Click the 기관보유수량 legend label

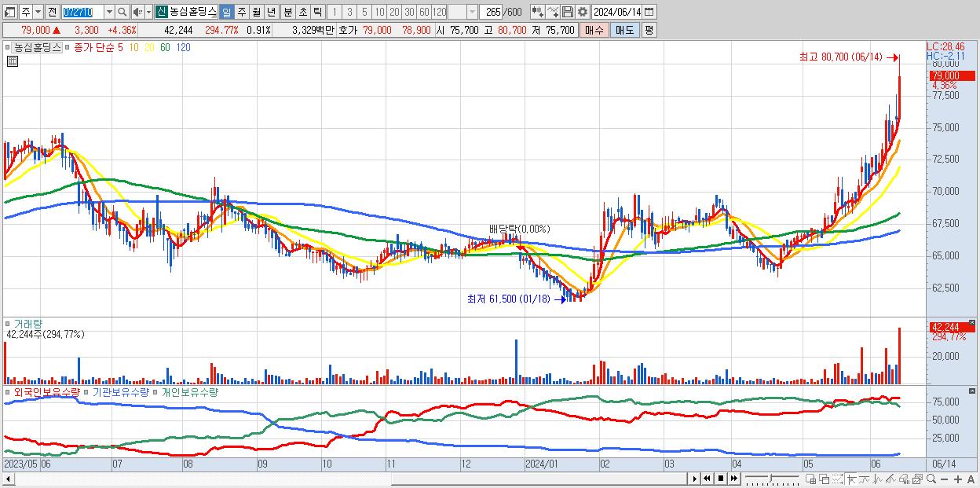pyautogui.click(x=121, y=391)
